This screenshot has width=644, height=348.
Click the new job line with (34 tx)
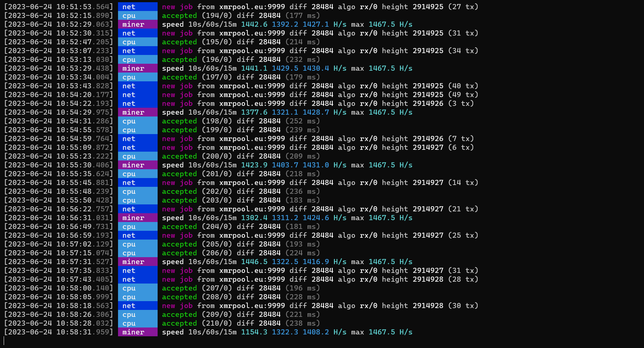pos(320,51)
